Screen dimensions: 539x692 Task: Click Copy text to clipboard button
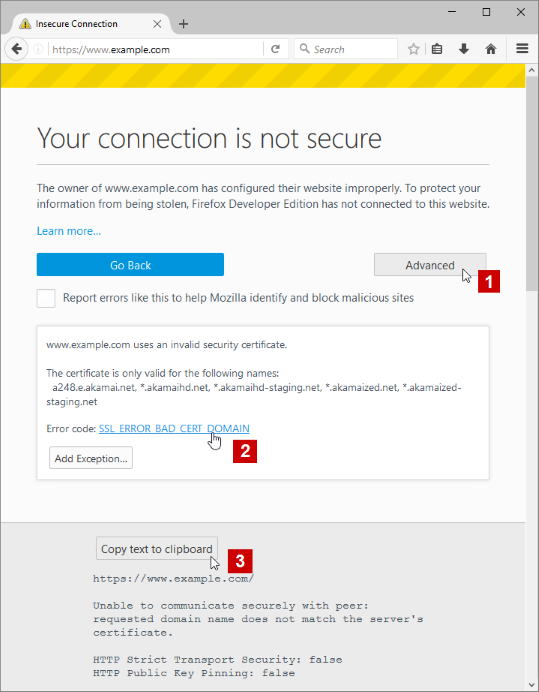click(x=157, y=549)
